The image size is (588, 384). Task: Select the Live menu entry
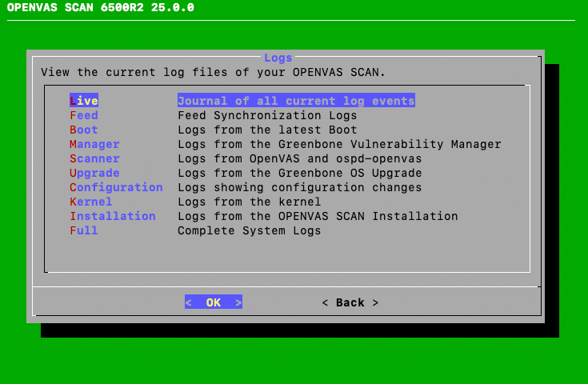[x=84, y=101]
